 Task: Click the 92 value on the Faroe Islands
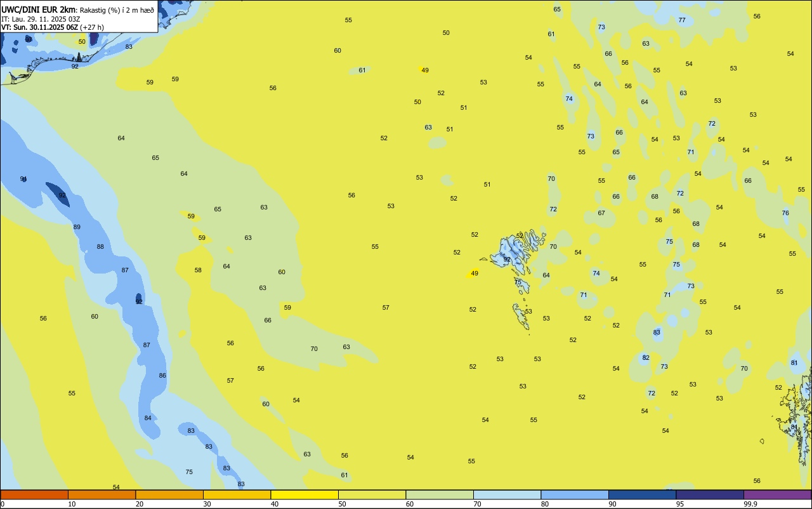pyautogui.click(x=507, y=259)
